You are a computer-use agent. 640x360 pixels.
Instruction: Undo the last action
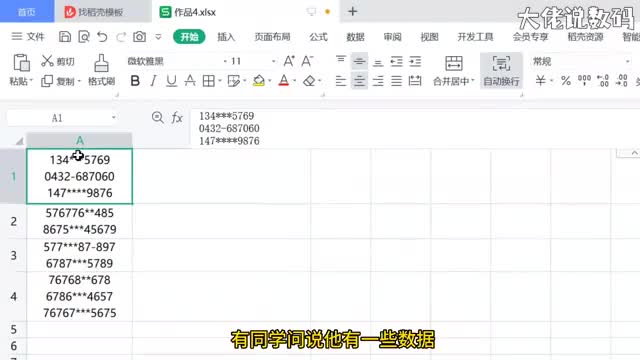[x=102, y=37]
